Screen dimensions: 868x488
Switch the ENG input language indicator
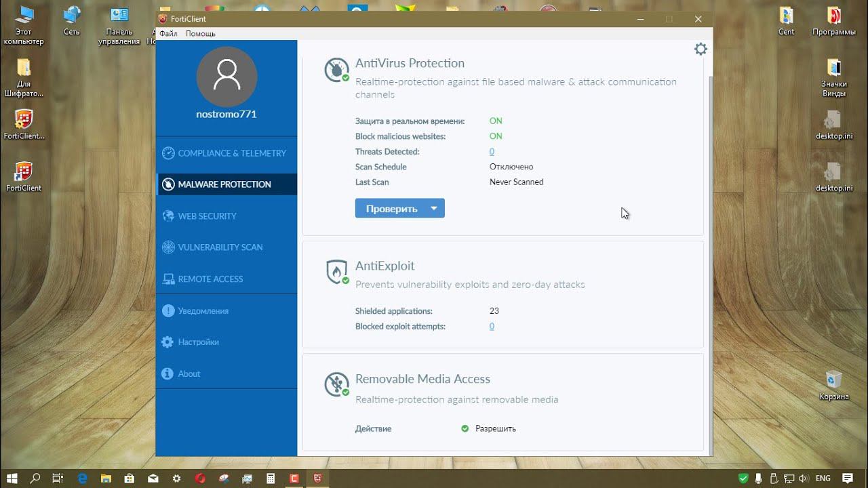(x=823, y=478)
